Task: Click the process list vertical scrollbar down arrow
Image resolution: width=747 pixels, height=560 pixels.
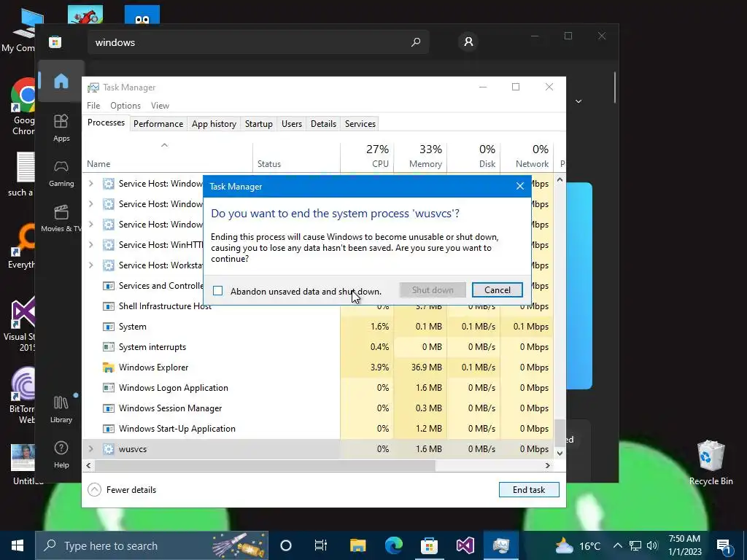Action: (560, 454)
